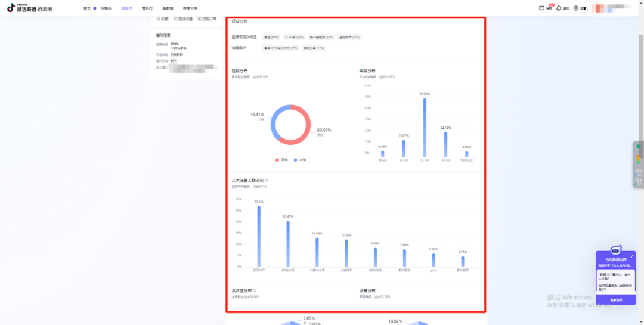The width and height of the screenshot is (644, 325).
Task: Click the 8.48% consumer group bar
Action: pos(376,258)
